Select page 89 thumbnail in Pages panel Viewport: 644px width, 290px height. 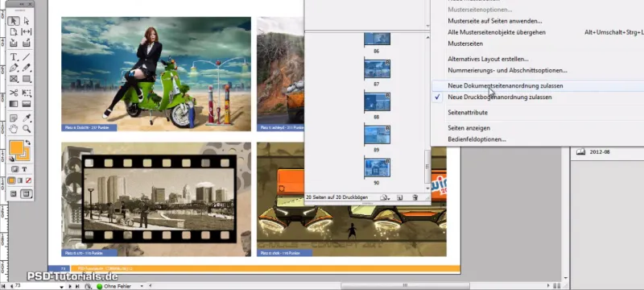tap(377, 135)
